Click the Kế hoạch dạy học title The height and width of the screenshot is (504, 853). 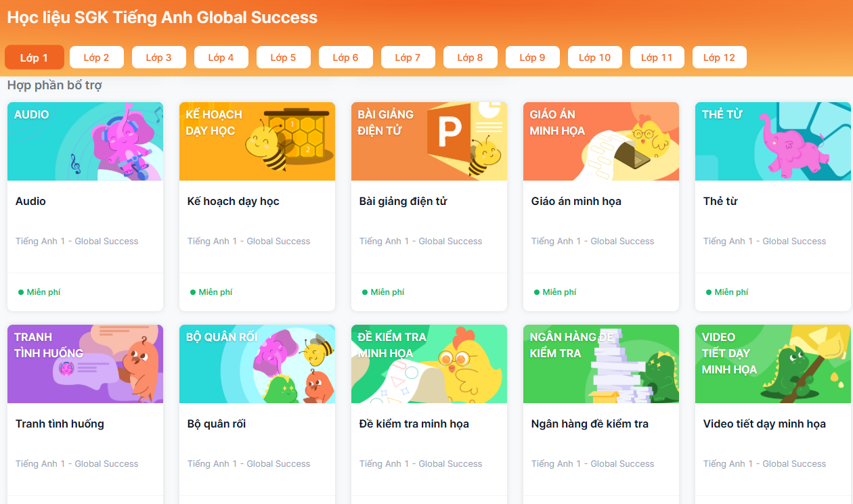tap(233, 202)
